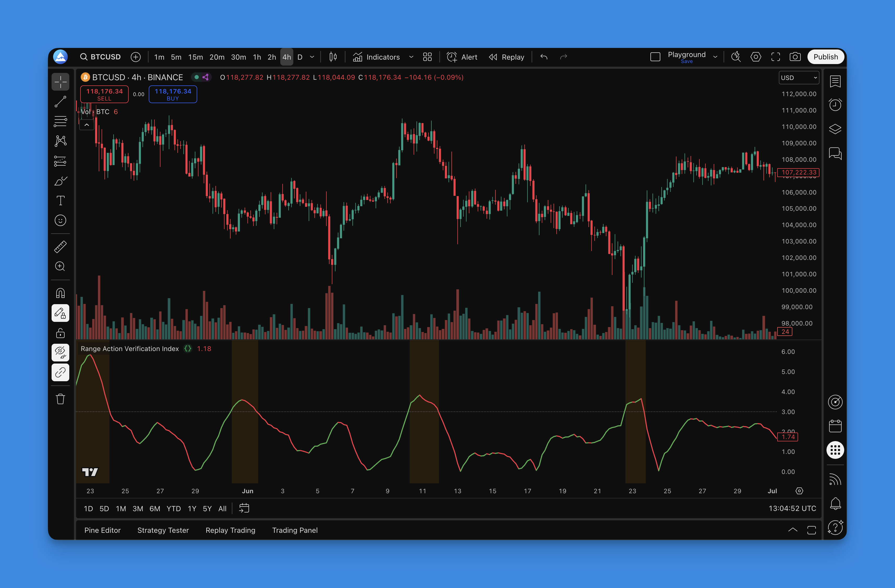
Task: Activate the ruler measure tool
Action: pos(60,247)
